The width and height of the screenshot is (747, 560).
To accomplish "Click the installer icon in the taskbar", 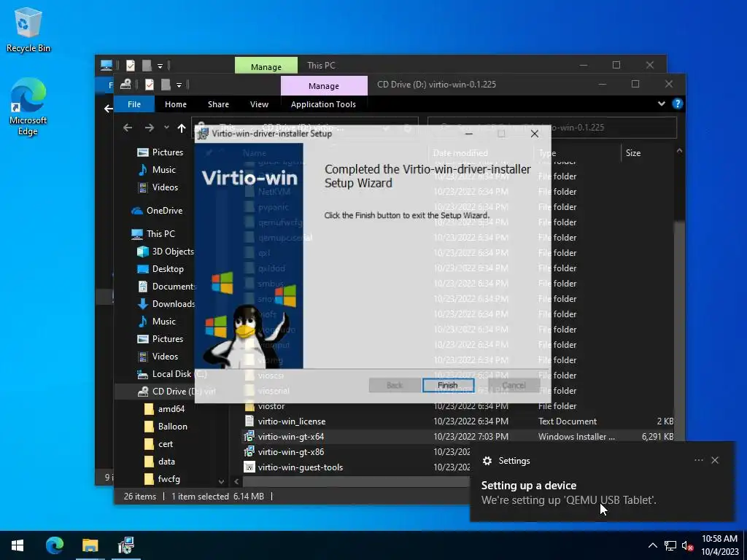I will click(126, 545).
